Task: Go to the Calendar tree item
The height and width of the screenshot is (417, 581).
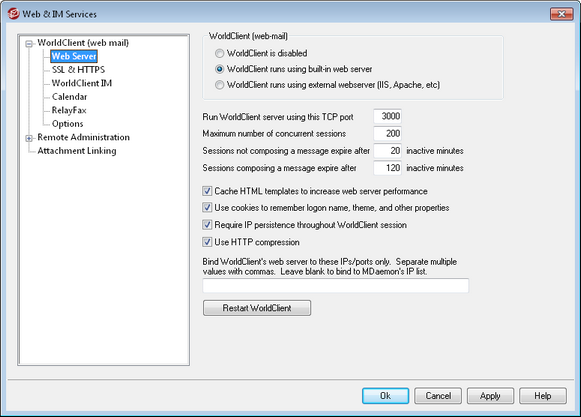Action: point(69,97)
